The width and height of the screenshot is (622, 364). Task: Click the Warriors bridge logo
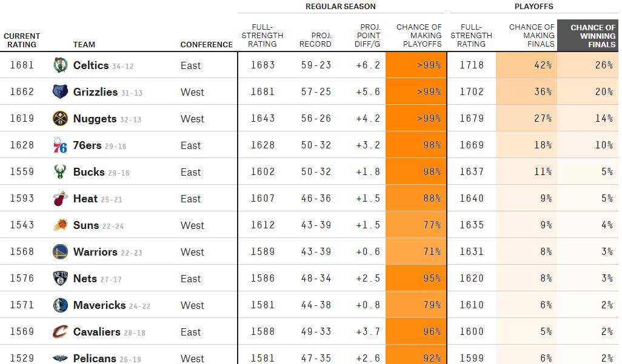click(60, 251)
